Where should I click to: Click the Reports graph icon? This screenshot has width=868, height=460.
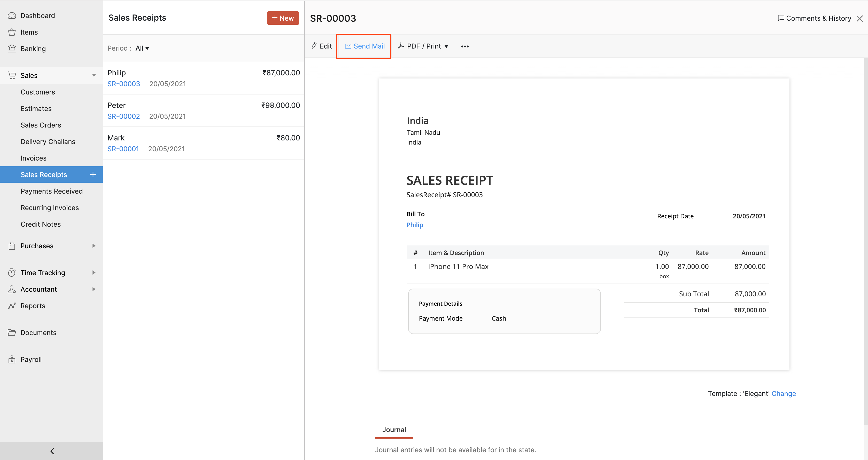tap(12, 306)
